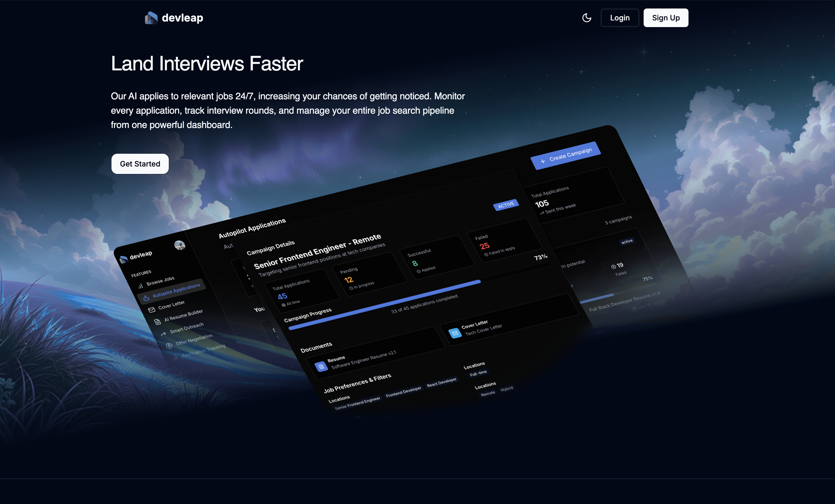The width and height of the screenshot is (835, 504).
Task: Click the AI Resume Builder document icon
Action: tap(158, 322)
